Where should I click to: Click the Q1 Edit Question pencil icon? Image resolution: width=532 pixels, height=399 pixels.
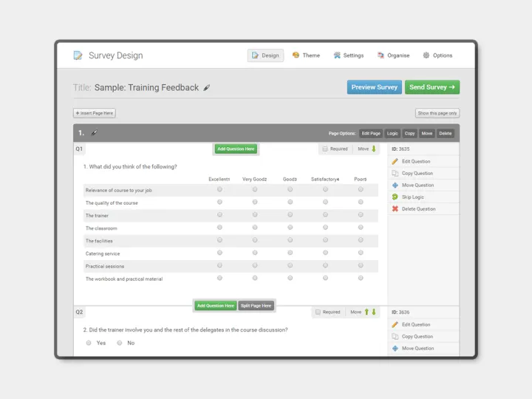pos(395,162)
